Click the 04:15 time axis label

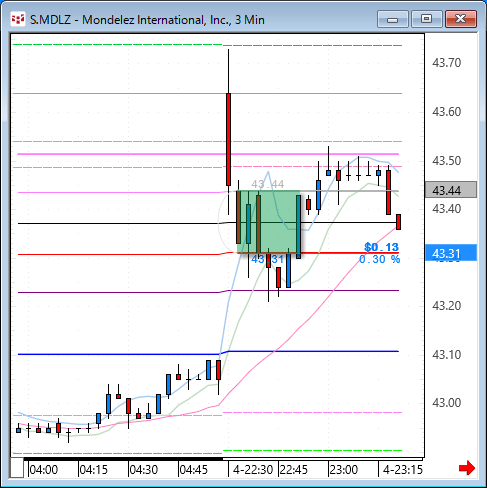(x=94, y=470)
